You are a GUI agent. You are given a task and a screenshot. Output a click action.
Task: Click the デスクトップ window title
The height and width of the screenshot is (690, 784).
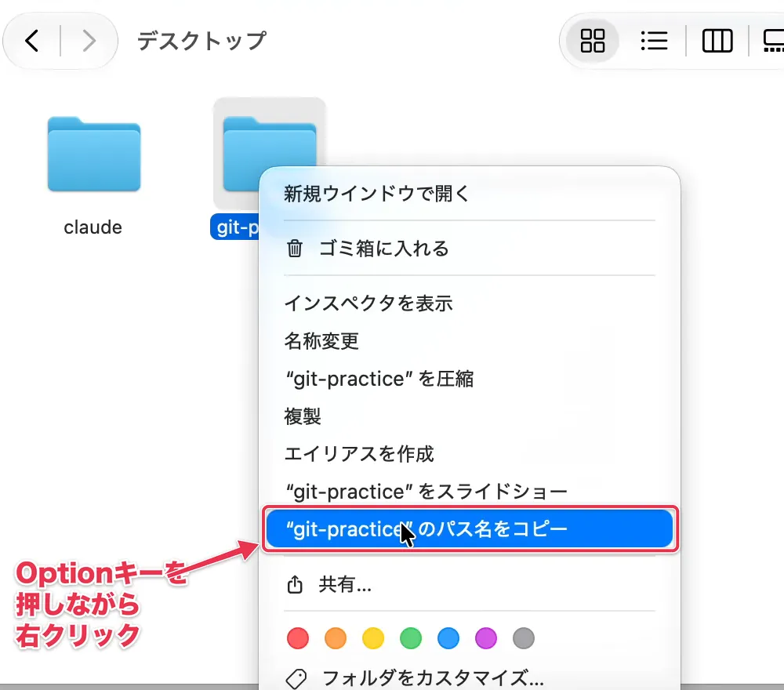coord(202,41)
